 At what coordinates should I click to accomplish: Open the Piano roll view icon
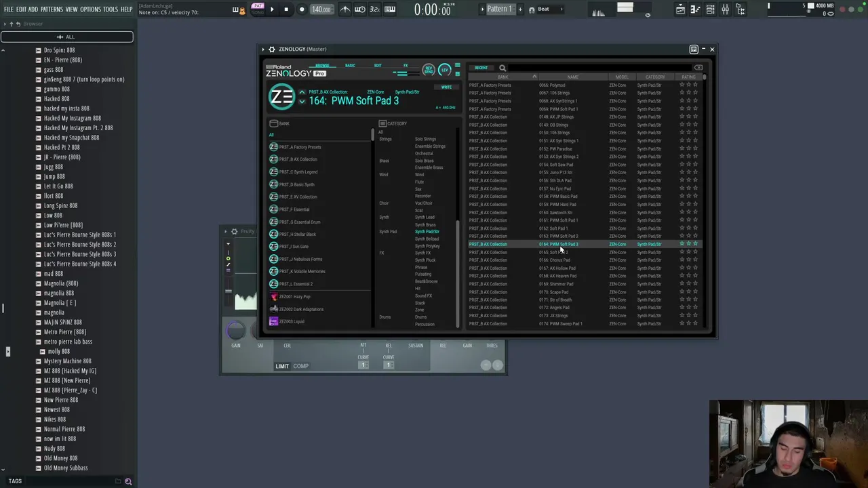pyautogui.click(x=695, y=9)
